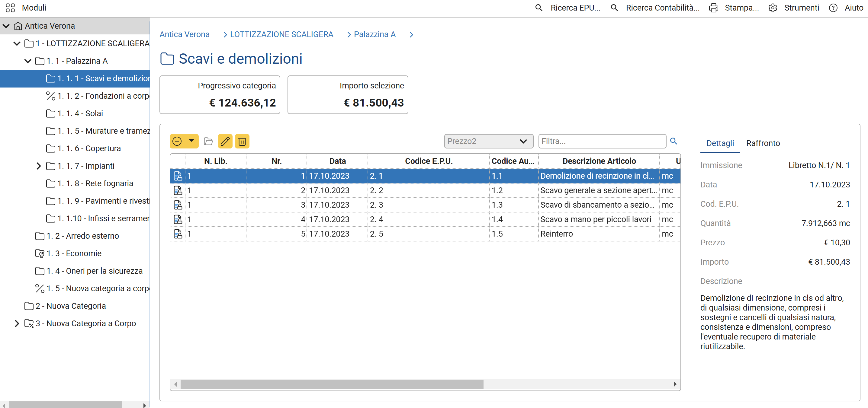Click the yellow trash delete icon
This screenshot has height=408, width=868.
[242, 141]
